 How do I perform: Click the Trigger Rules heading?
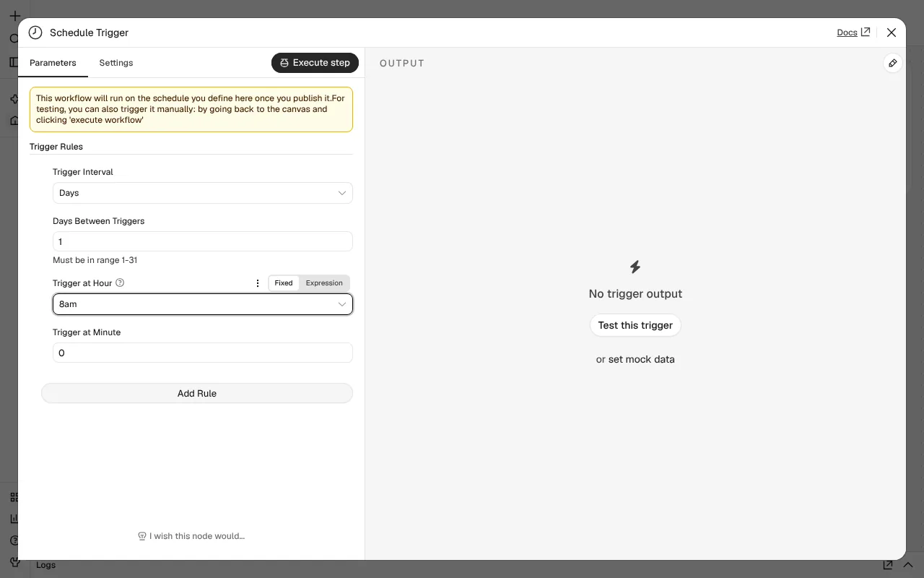[56, 147]
